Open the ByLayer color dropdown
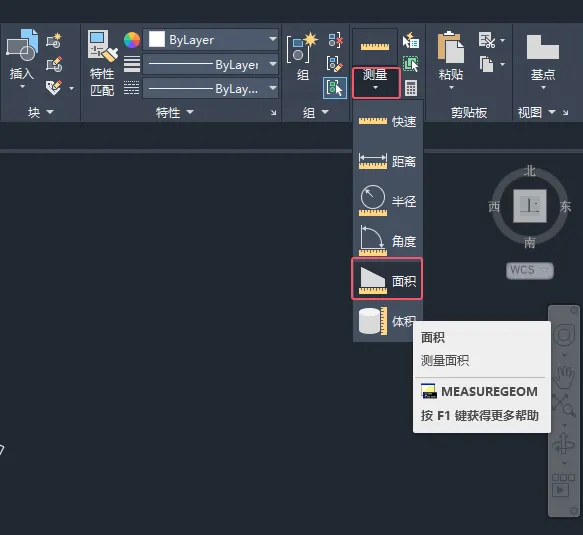 [210, 39]
